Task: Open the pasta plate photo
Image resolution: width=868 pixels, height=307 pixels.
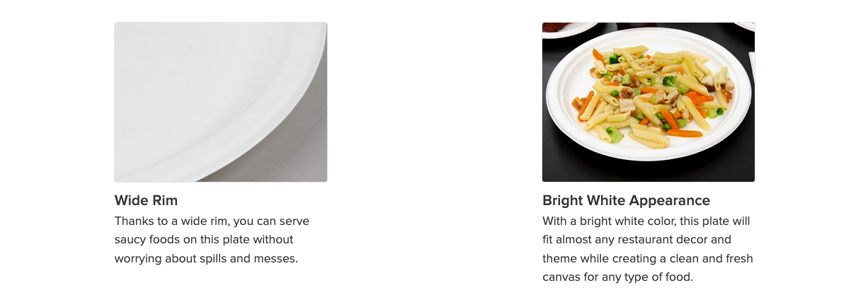Action: pos(649,102)
